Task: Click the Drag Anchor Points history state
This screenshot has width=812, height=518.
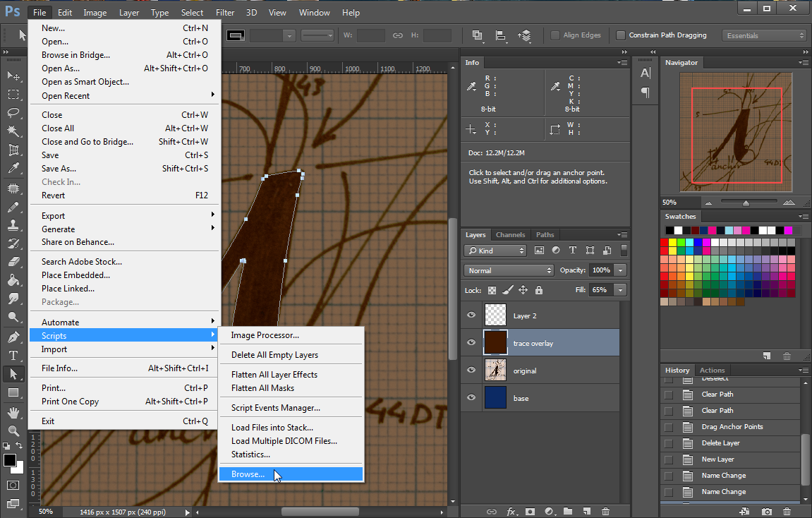Action: coord(732,427)
